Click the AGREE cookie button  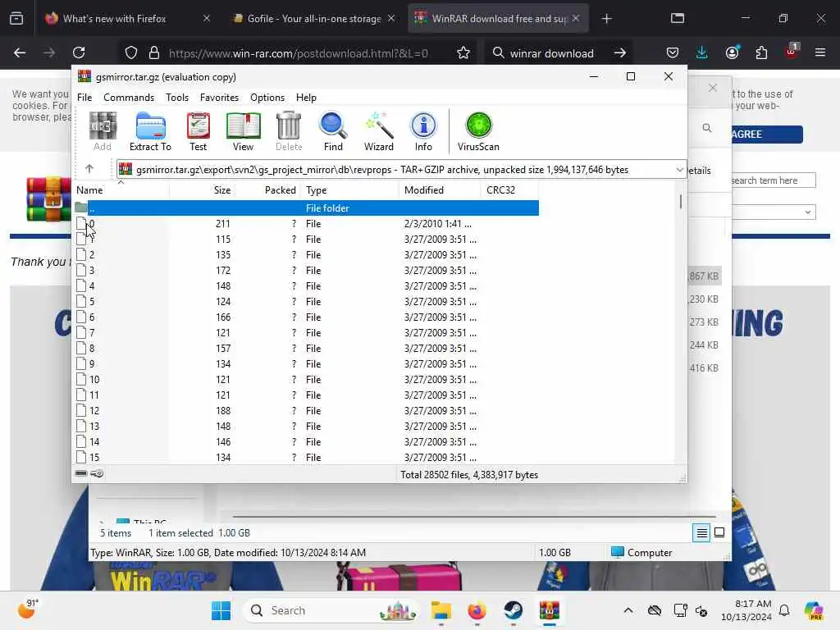767,134
